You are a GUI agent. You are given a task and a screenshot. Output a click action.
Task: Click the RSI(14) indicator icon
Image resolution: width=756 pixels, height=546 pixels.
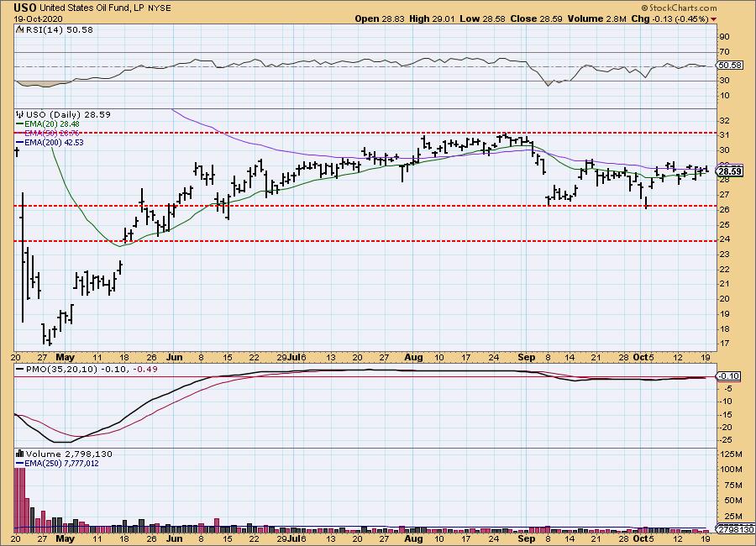(20, 29)
